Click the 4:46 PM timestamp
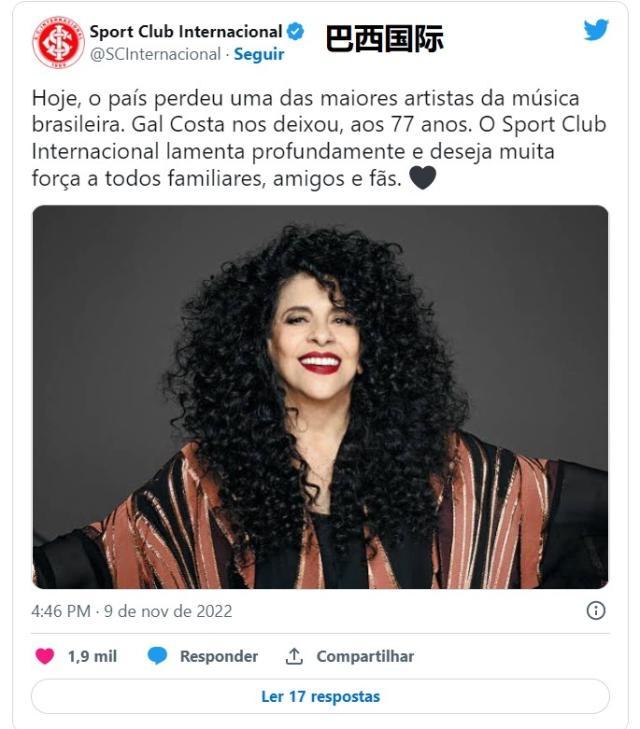The image size is (640, 729). pos(61,611)
